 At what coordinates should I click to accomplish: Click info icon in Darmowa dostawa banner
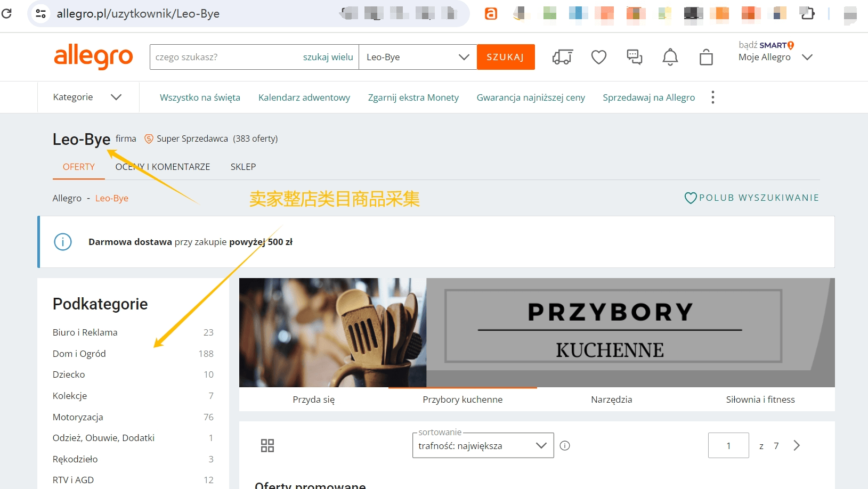[x=63, y=242]
